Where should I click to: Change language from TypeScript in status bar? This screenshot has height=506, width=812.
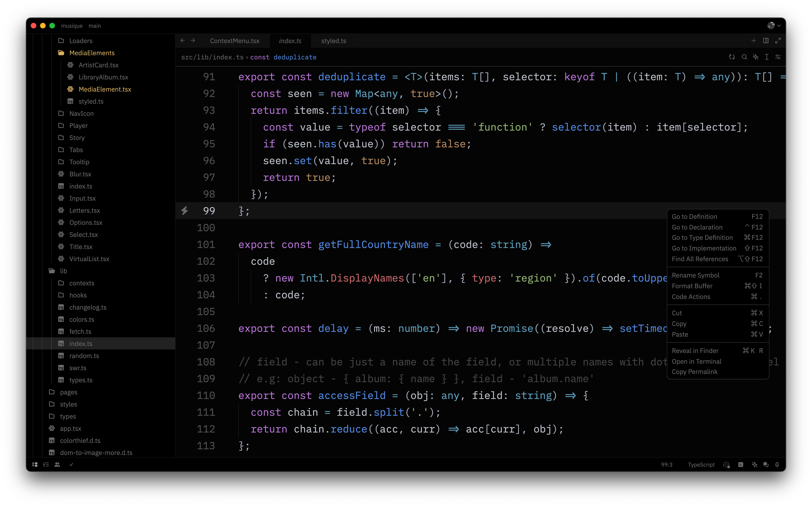coord(701,465)
